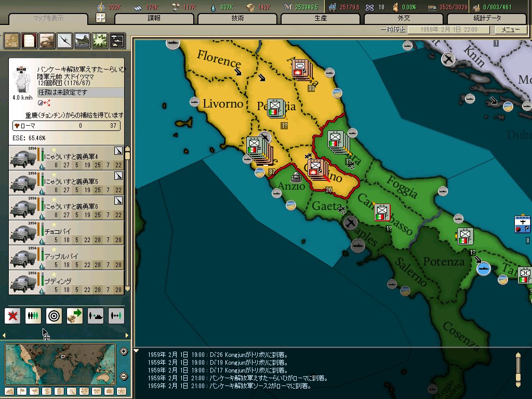Click the white cross arrows button beside map tab
Screen dimensions: 532x399
coord(100,18)
